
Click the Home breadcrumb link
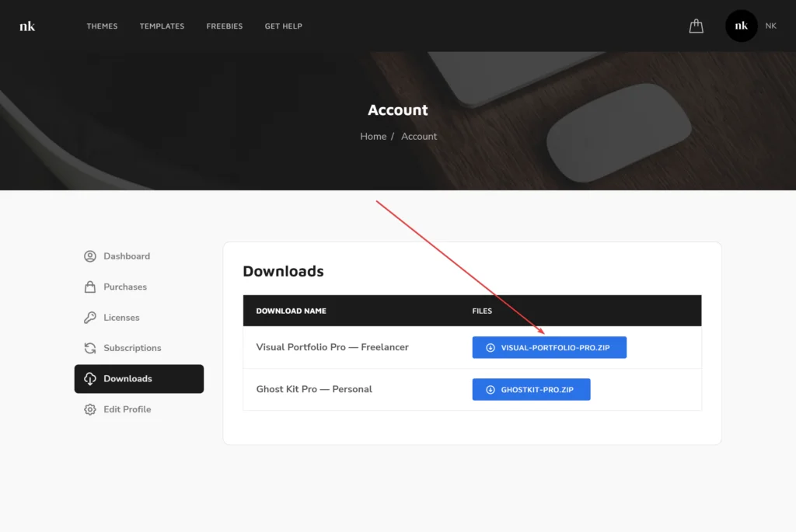(373, 137)
